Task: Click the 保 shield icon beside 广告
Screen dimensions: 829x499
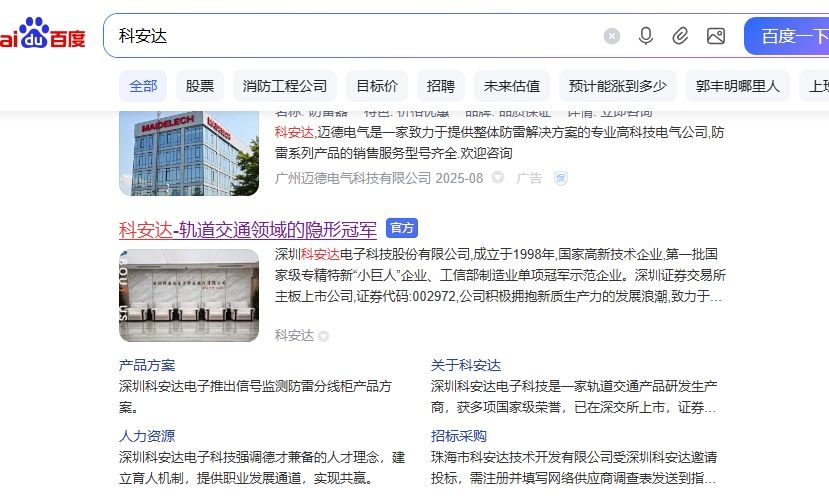Action: (x=561, y=178)
